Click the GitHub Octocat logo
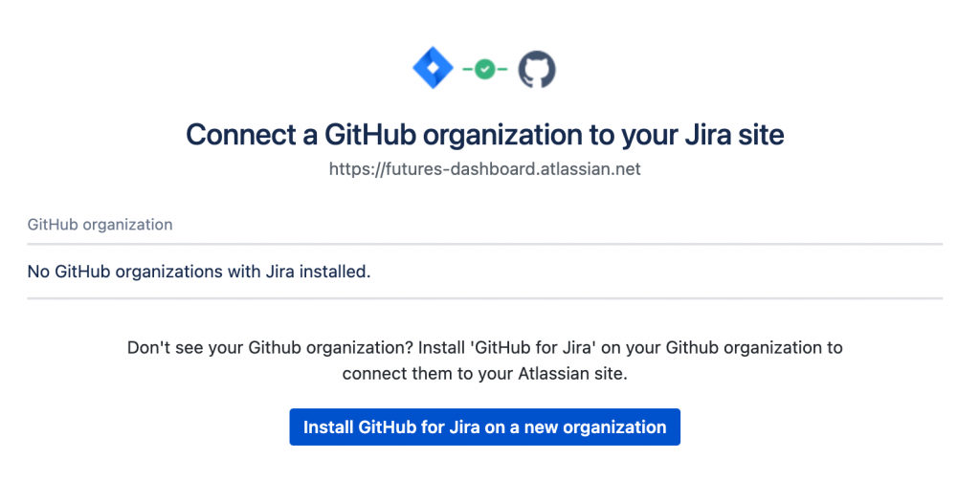Screen dimensions: 980x503 [537, 70]
